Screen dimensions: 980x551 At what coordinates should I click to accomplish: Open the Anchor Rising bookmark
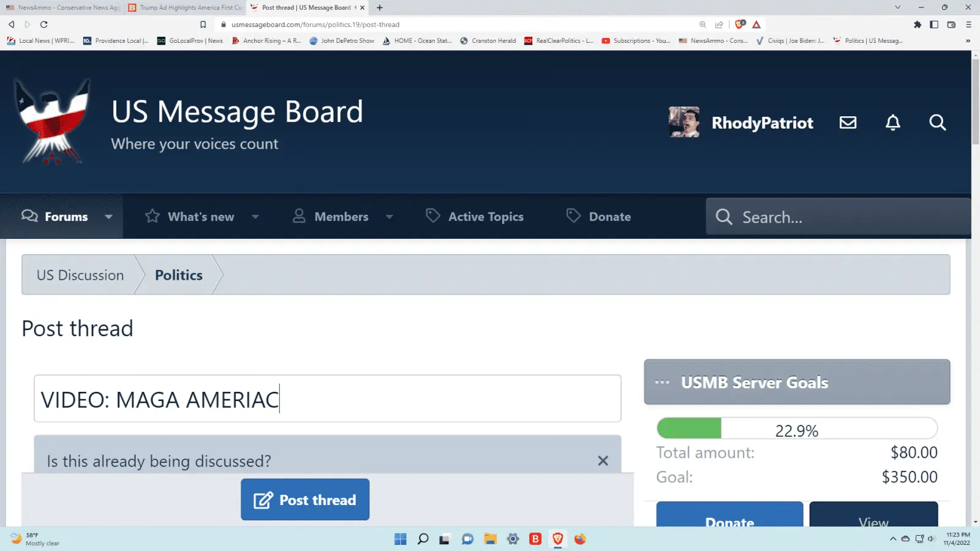coord(266,41)
